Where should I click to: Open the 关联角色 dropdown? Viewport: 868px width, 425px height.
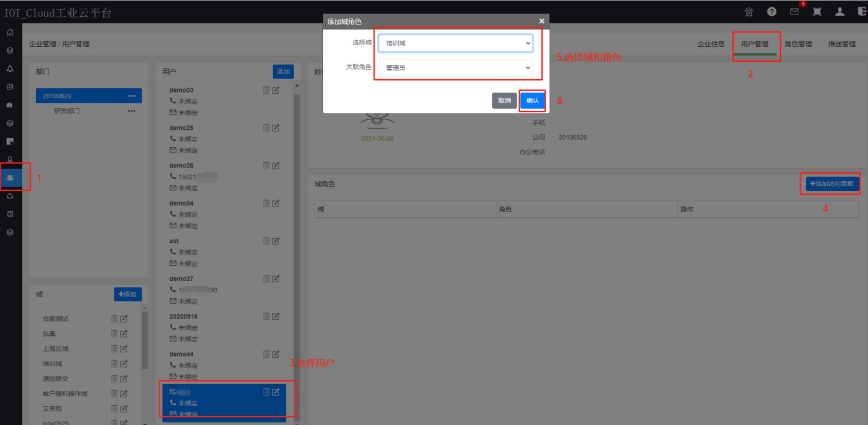point(455,67)
